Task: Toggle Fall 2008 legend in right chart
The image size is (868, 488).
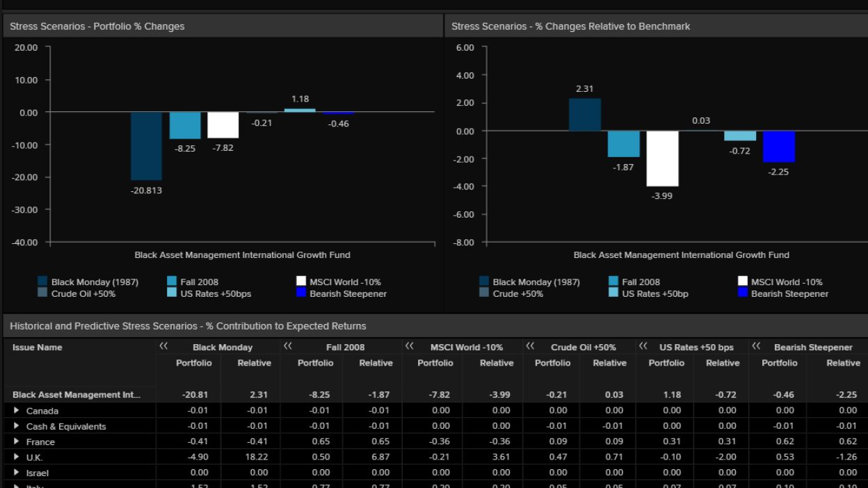Action: coord(641,282)
